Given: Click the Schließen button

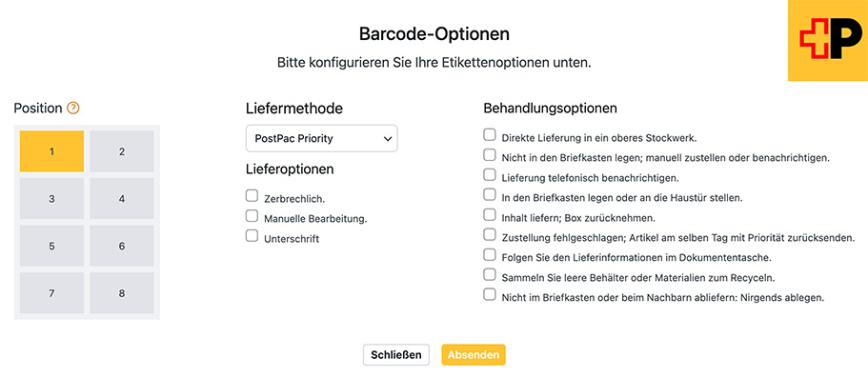Looking at the screenshot, I should (396, 355).
